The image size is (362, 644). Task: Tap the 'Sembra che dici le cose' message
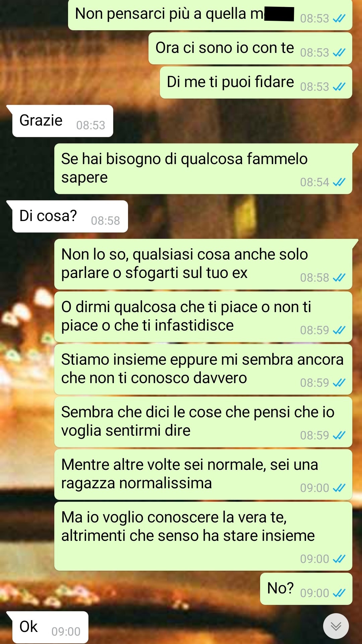click(203, 422)
